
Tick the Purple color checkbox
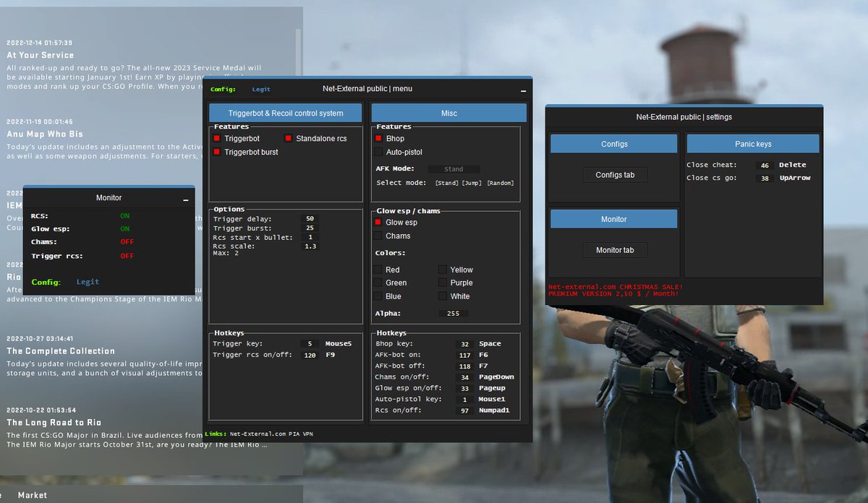click(x=443, y=283)
